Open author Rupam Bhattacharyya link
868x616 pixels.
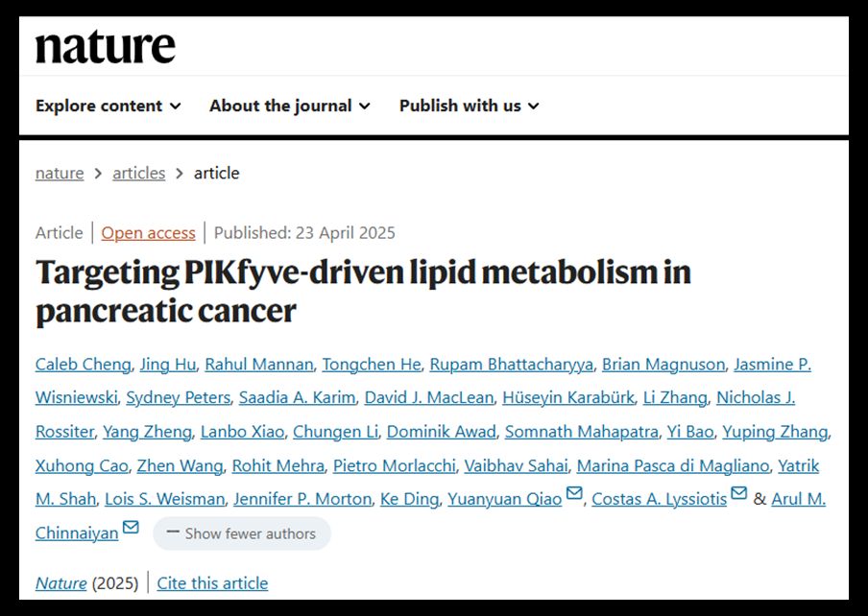coord(512,365)
